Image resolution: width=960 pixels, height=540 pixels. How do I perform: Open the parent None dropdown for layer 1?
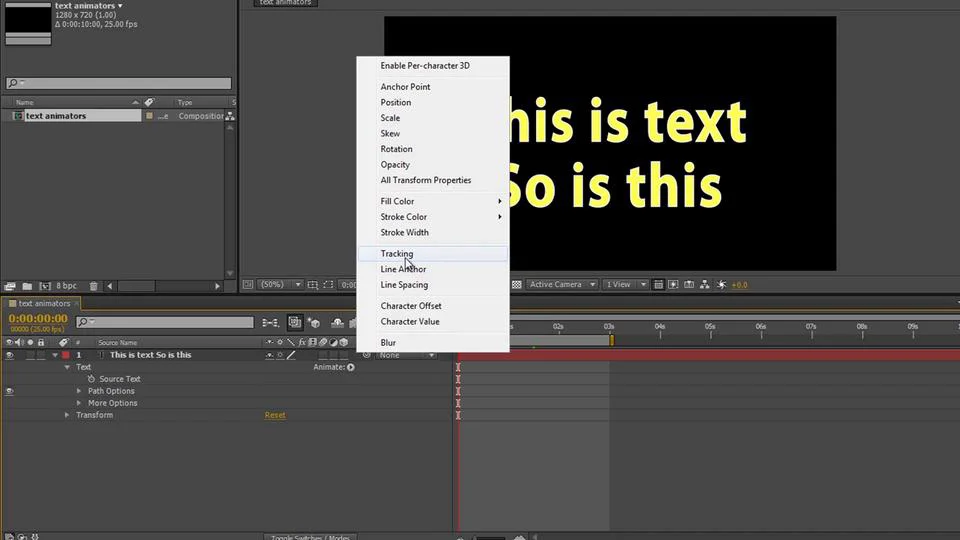click(x=407, y=355)
